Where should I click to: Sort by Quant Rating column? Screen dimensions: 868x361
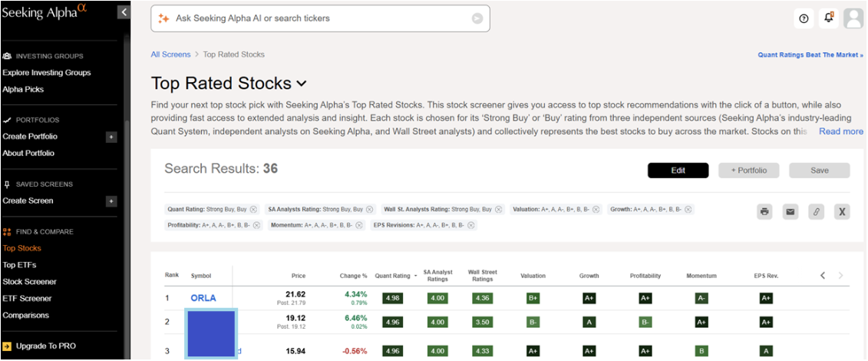[395, 276]
